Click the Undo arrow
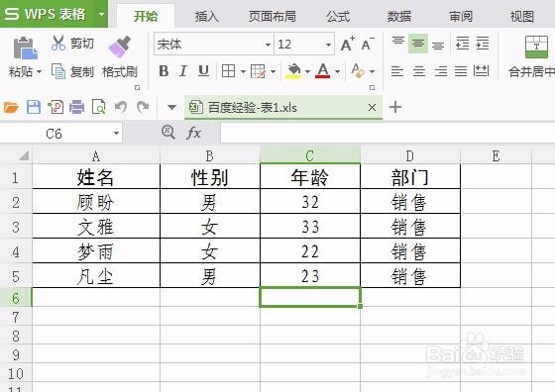555x392 pixels. click(x=121, y=107)
